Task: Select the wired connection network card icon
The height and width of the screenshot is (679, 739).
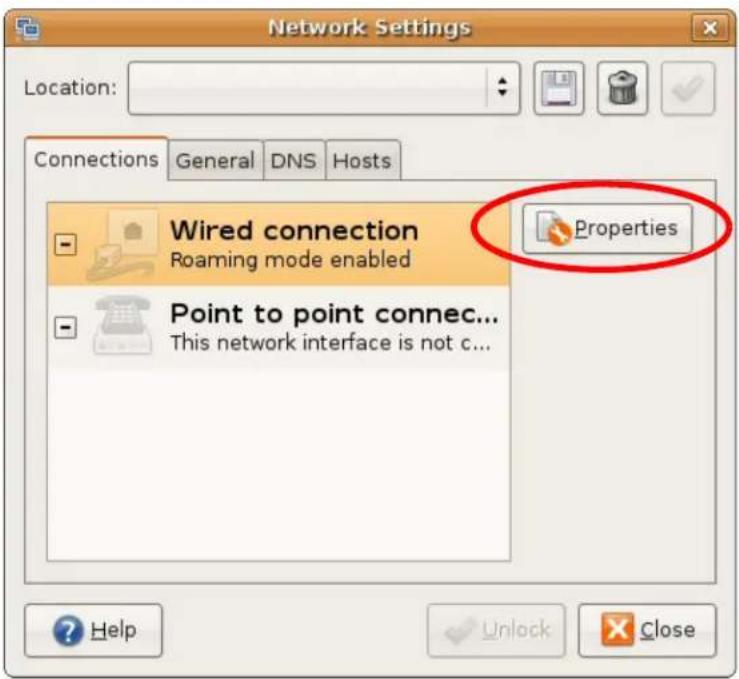Action: coord(123,245)
